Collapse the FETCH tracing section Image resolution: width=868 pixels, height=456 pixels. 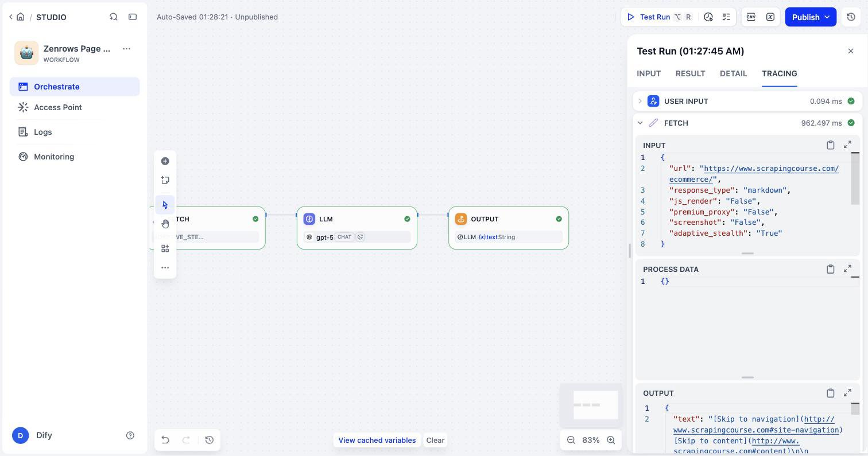(640, 123)
